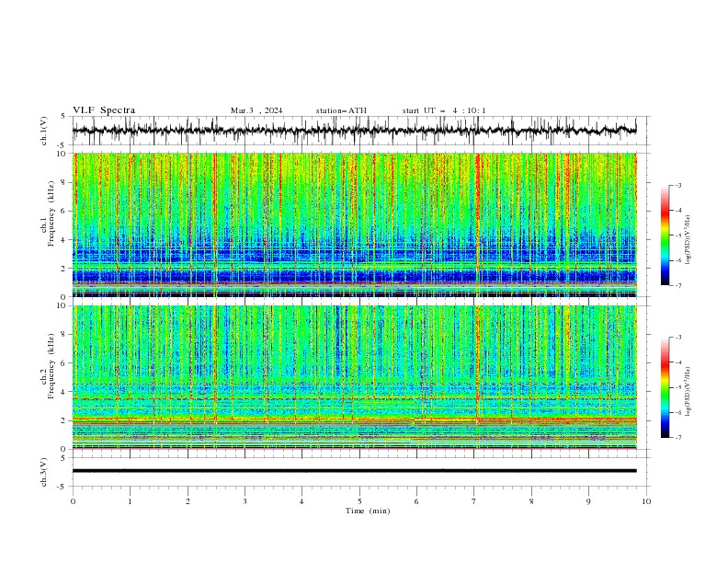The height and width of the screenshot is (563, 728).
Task: Select the date text "Mar.3 , 2024"
Action: pyautogui.click(x=256, y=110)
